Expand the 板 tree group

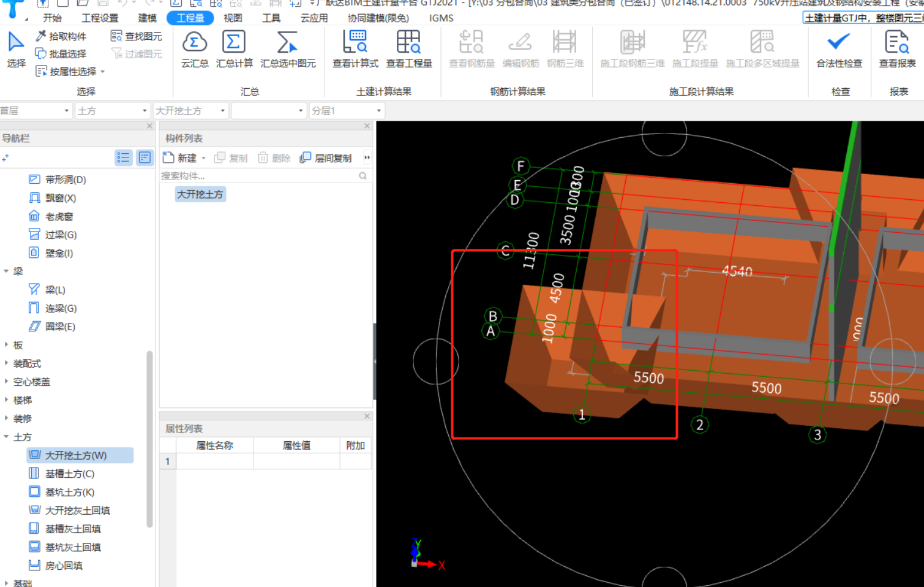[6, 345]
